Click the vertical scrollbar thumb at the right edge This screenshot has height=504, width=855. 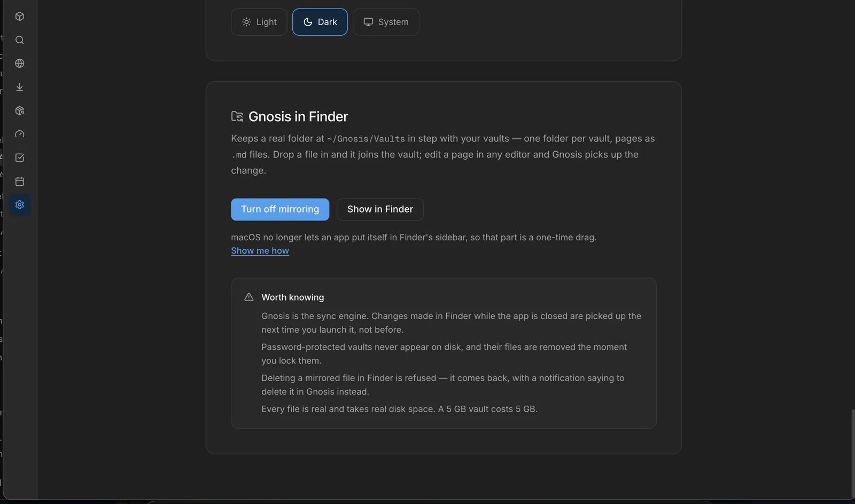853,454
